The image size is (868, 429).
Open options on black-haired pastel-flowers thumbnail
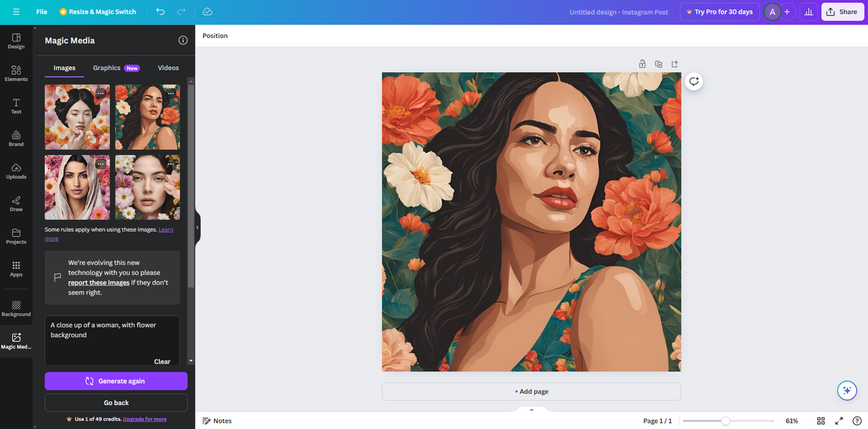(x=100, y=93)
